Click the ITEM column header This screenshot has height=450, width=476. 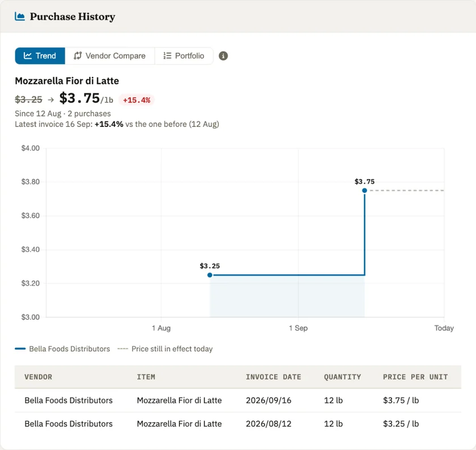click(146, 377)
